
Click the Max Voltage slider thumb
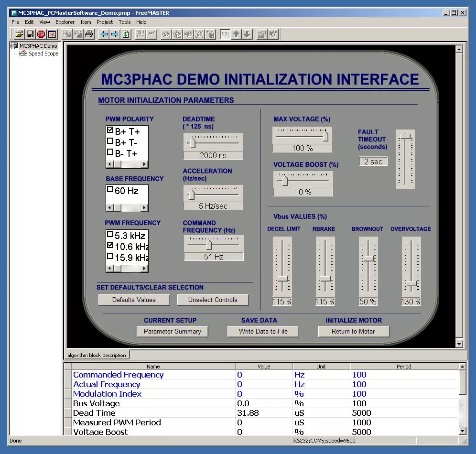[x=325, y=136]
